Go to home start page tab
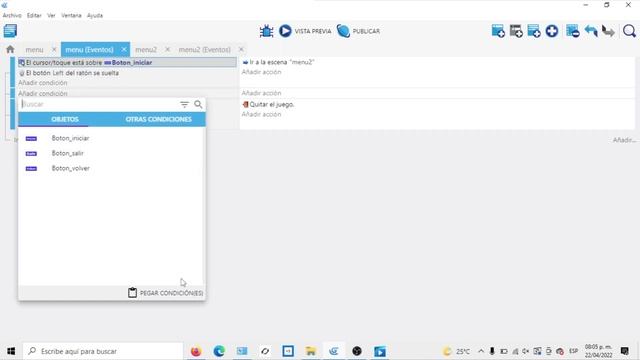Screen dimensions: 640x360 click(10, 49)
